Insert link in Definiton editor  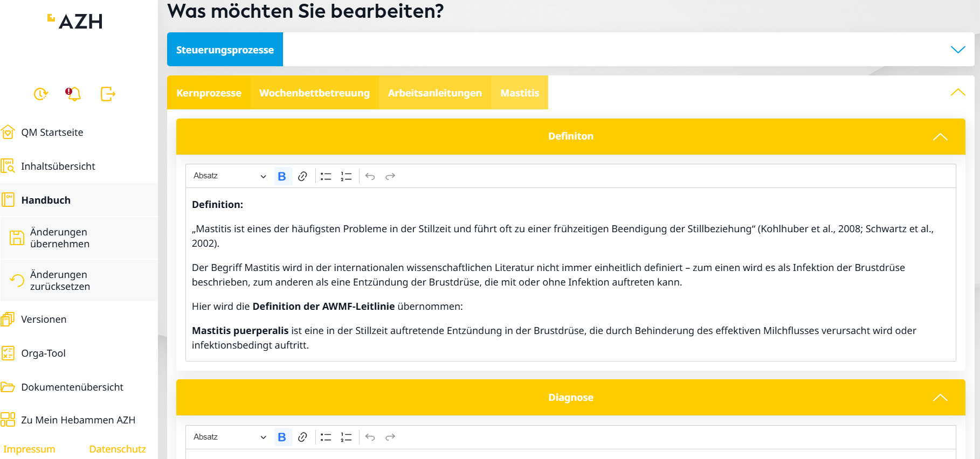coord(302,176)
